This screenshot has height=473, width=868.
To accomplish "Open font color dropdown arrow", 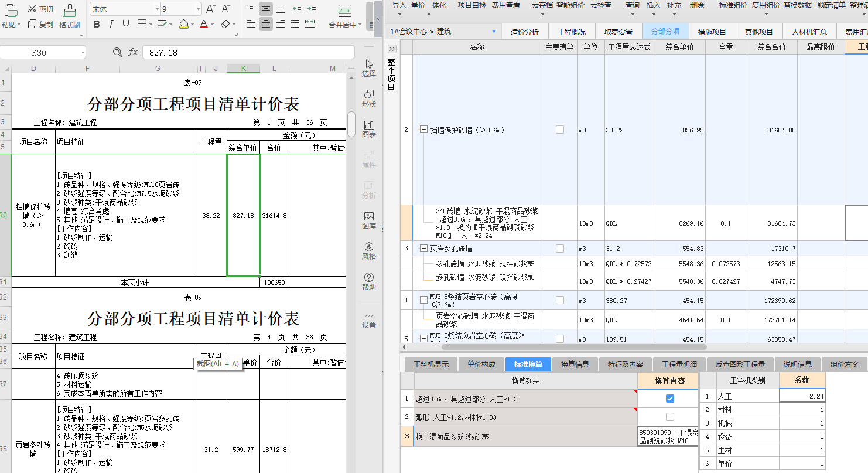I will click(x=213, y=25).
